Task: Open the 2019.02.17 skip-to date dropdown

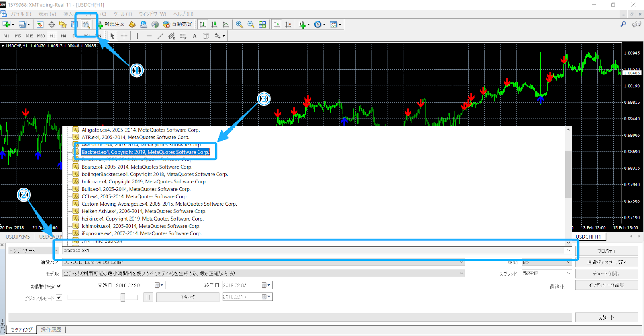Action: [266, 297]
